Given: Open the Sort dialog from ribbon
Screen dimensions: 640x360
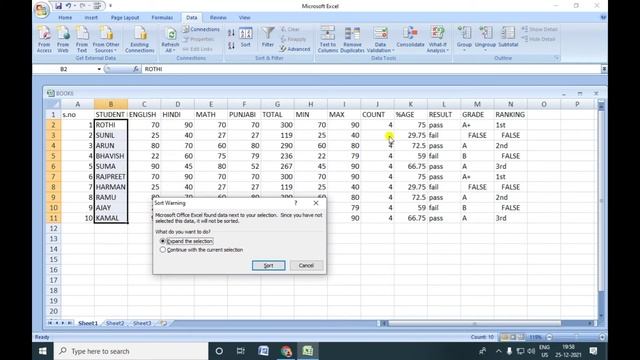Looking at the screenshot, I should pyautogui.click(x=246, y=38).
